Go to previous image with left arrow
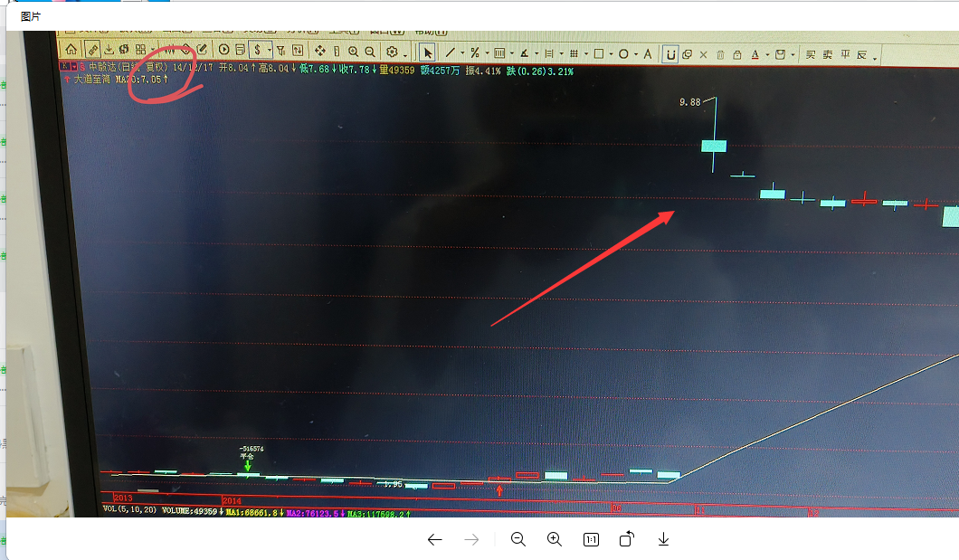The image size is (959, 560). pyautogui.click(x=435, y=539)
